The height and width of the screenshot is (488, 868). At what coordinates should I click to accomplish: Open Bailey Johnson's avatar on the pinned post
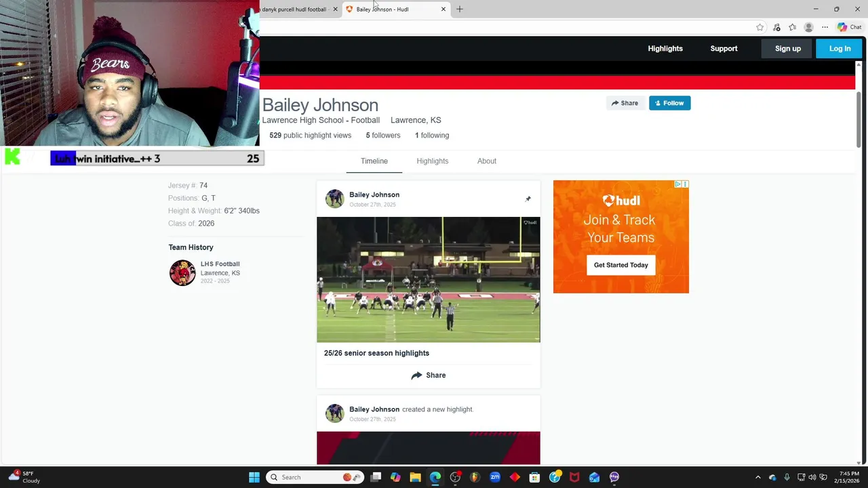tap(334, 199)
